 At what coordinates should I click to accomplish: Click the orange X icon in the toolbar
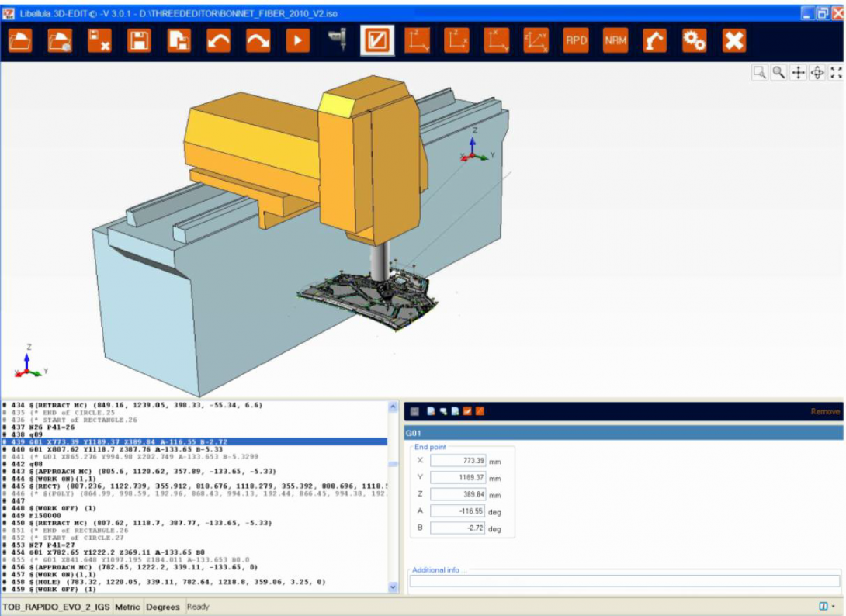tap(733, 40)
